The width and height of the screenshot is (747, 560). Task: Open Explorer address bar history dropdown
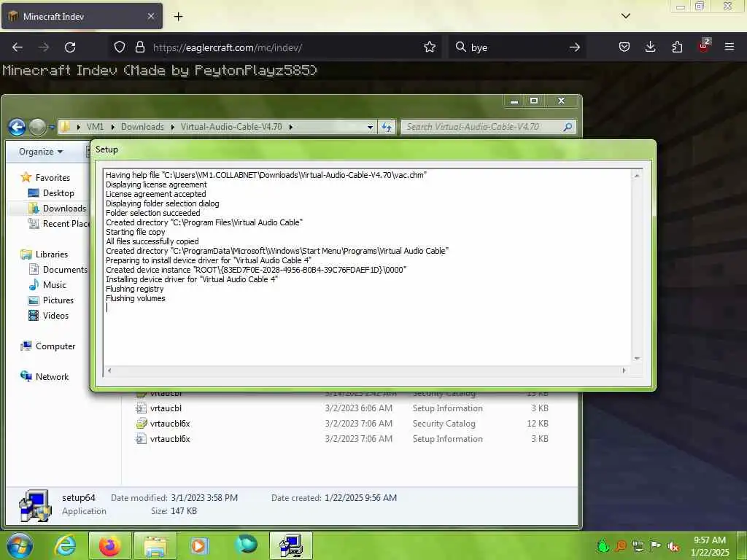point(370,127)
